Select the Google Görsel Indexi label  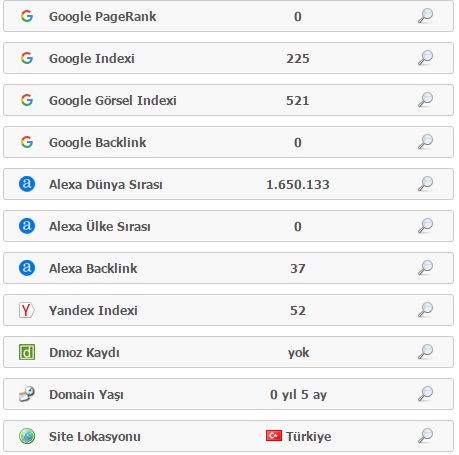[x=113, y=100]
